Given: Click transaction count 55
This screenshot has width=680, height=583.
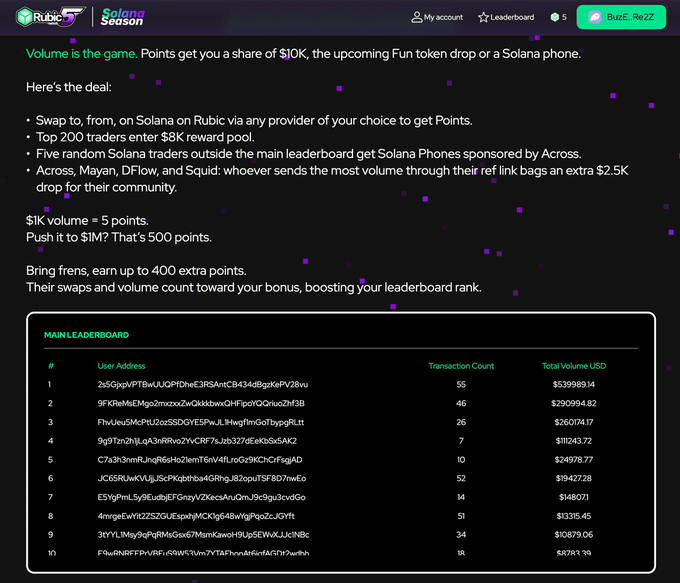Looking at the screenshot, I should click(x=461, y=384).
